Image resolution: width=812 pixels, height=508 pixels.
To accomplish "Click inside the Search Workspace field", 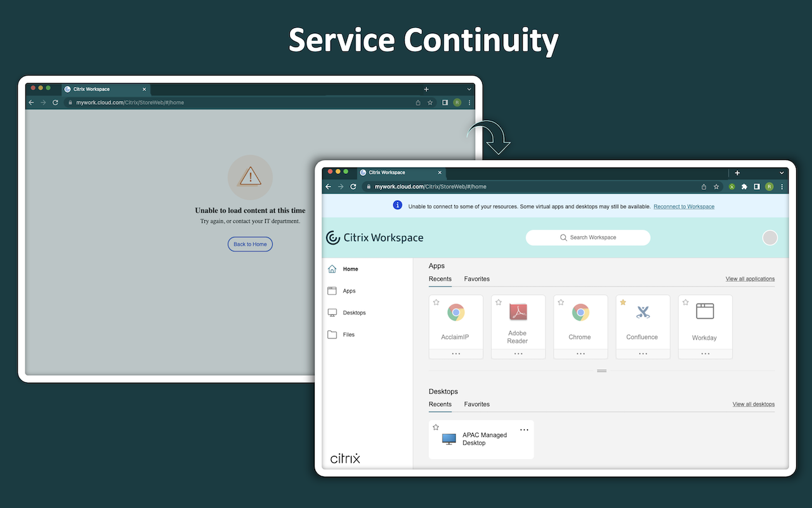I will point(588,237).
